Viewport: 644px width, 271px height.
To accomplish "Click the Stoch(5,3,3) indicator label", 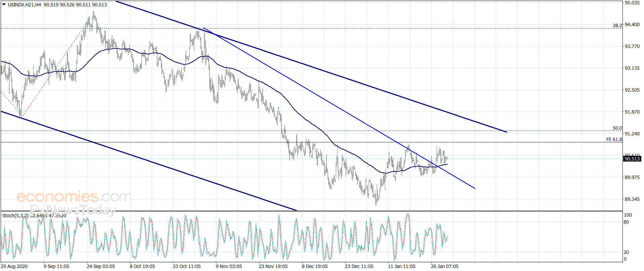I will pos(15,216).
